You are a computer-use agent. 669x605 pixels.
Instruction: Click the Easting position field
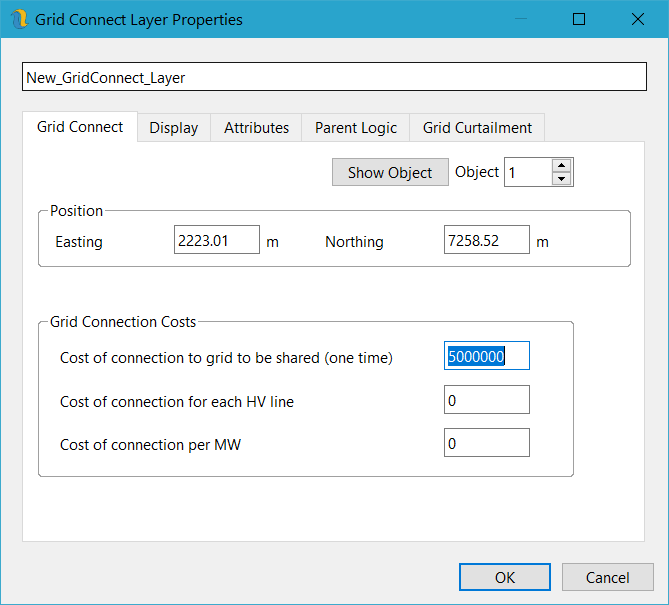tap(216, 240)
